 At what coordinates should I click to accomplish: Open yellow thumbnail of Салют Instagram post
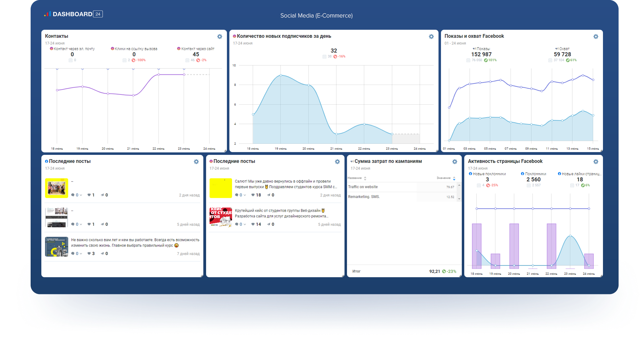pyautogui.click(x=220, y=188)
